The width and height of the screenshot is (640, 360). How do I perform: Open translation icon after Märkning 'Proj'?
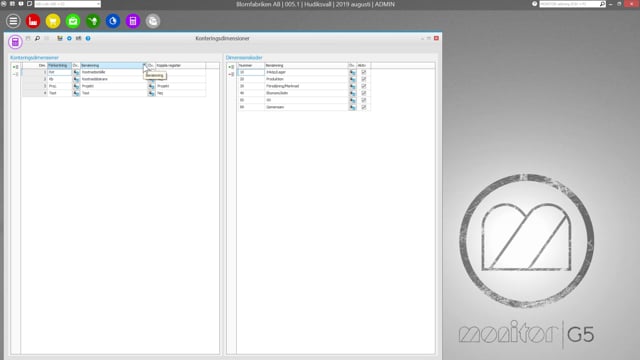point(76,86)
